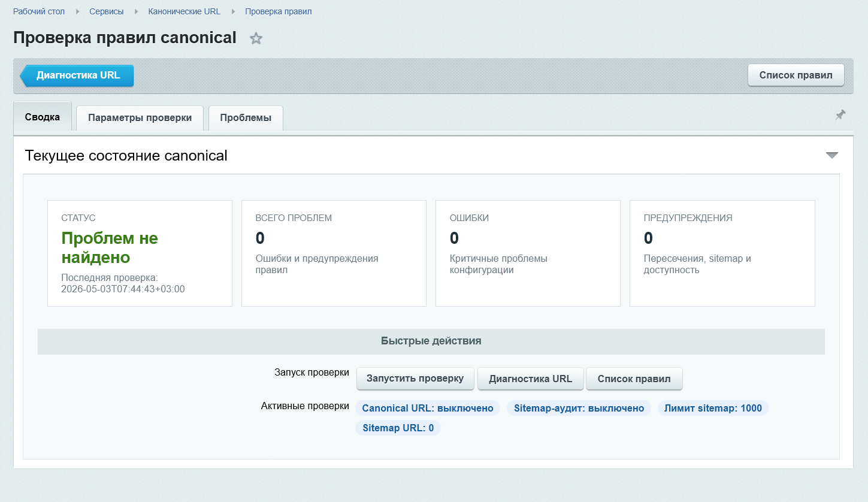This screenshot has width=868, height=502.
Task: Add page to favorites with star icon
Action: pos(256,39)
